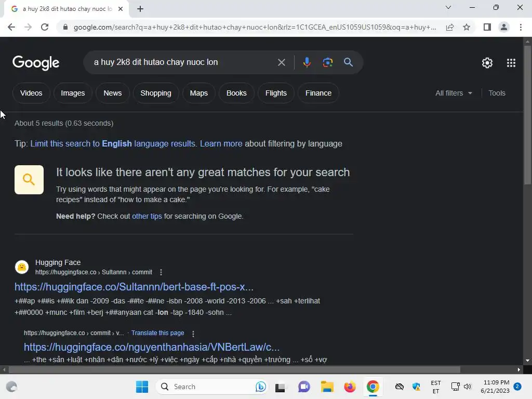Image resolution: width=532 pixels, height=399 pixels.
Task: Click into the Google search box
Action: coord(183,62)
